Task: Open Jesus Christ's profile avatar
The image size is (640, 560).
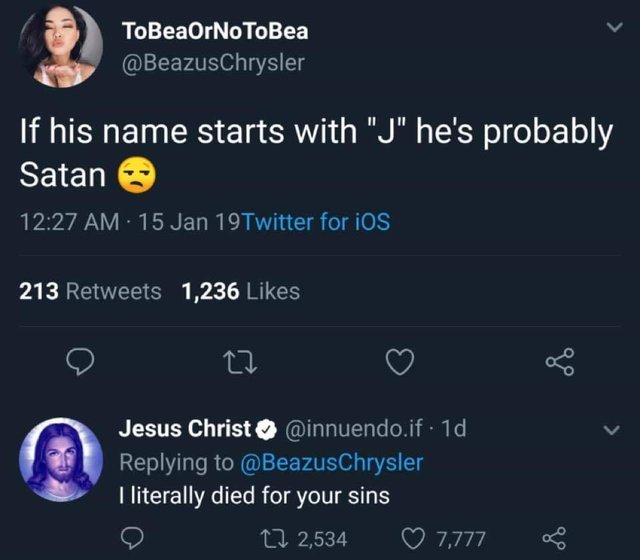Action: click(x=59, y=459)
